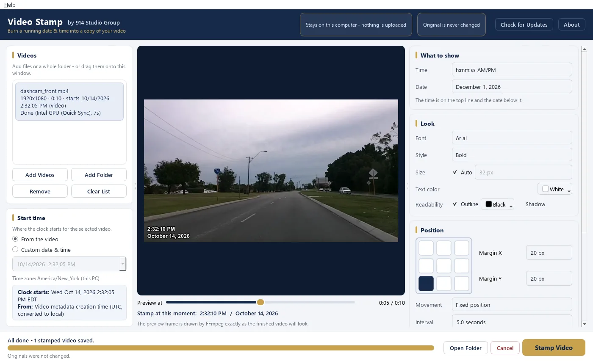This screenshot has height=364, width=593.
Task: Select the top-center stamp position cell
Action: pyautogui.click(x=444, y=248)
